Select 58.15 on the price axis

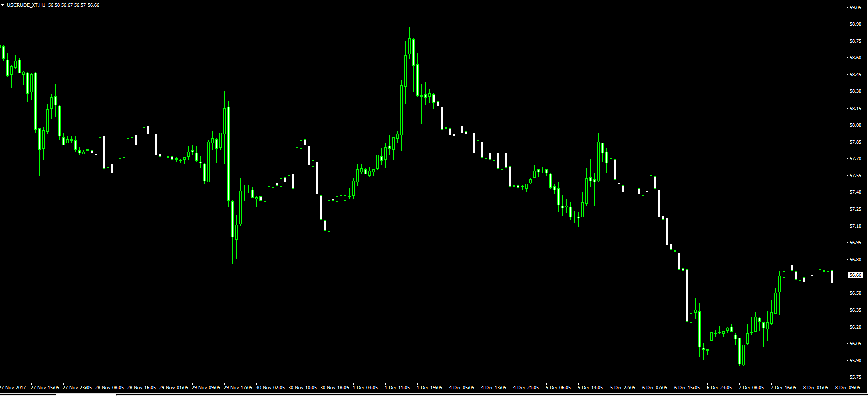pos(855,109)
